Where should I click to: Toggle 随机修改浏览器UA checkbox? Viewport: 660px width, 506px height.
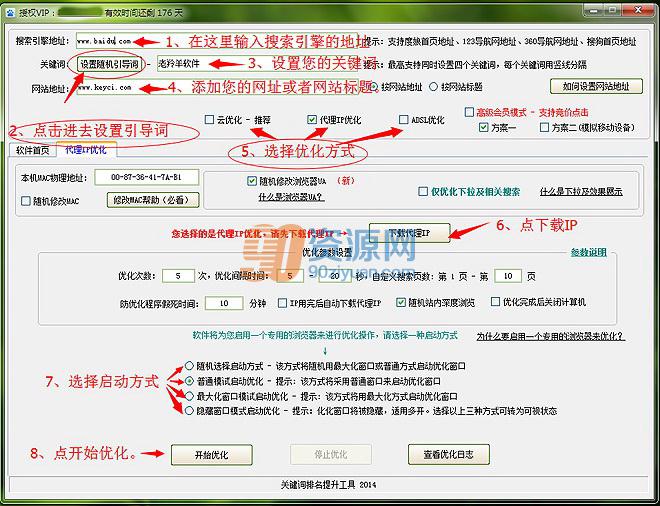[252, 181]
